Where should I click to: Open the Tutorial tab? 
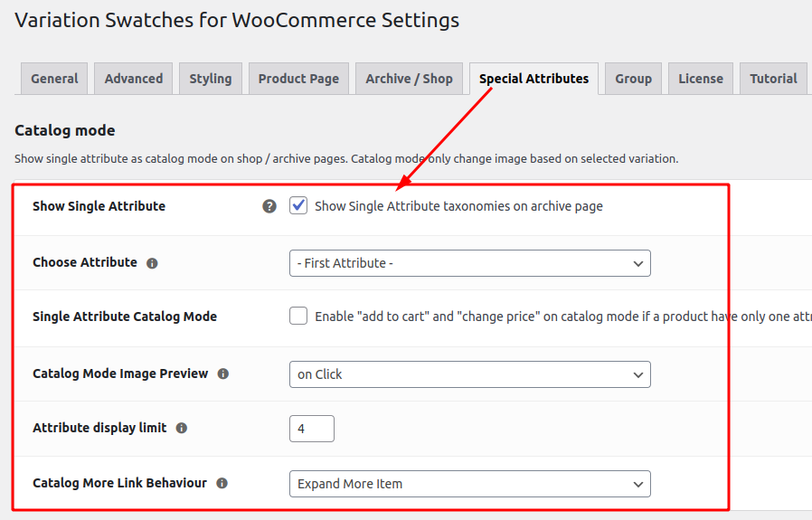pyautogui.click(x=774, y=79)
